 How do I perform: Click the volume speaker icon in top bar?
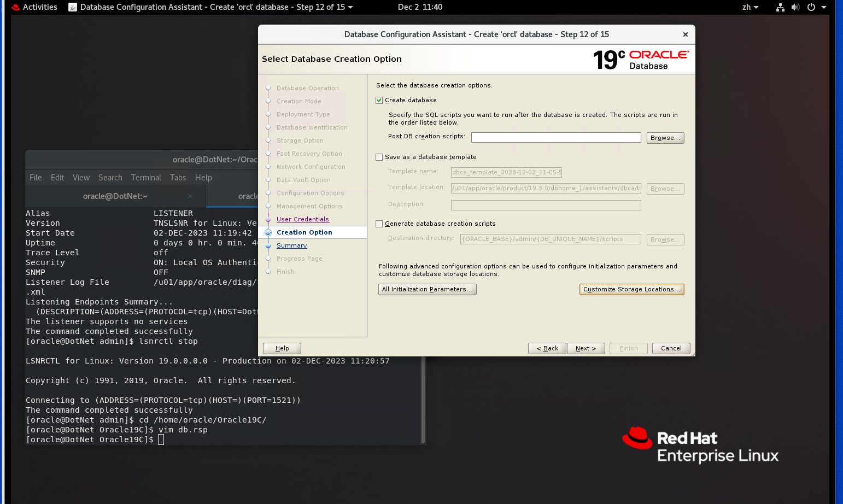point(795,7)
